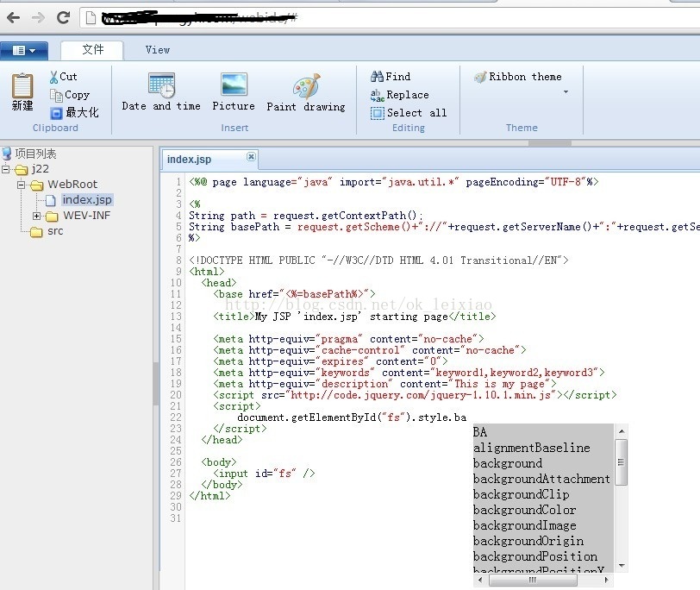Viewport: 700px width, 590px height.
Task: Select index.jsp in the project tree
Action: [87, 199]
